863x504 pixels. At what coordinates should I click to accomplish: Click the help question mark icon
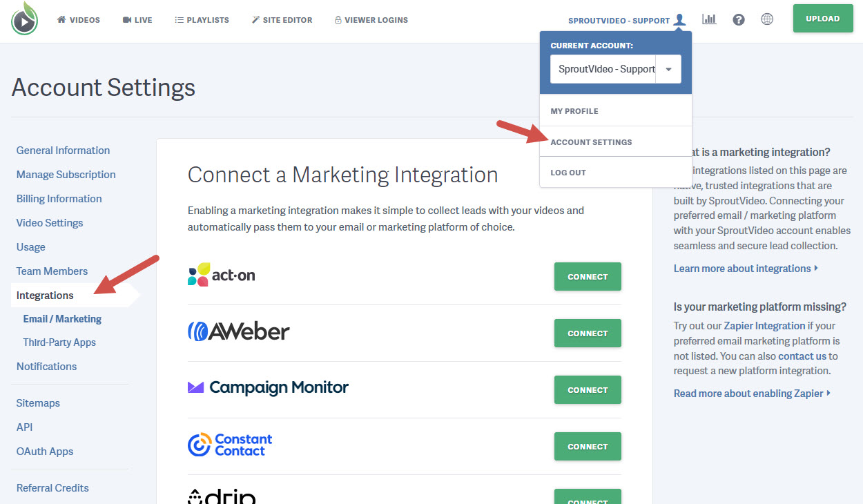[739, 19]
